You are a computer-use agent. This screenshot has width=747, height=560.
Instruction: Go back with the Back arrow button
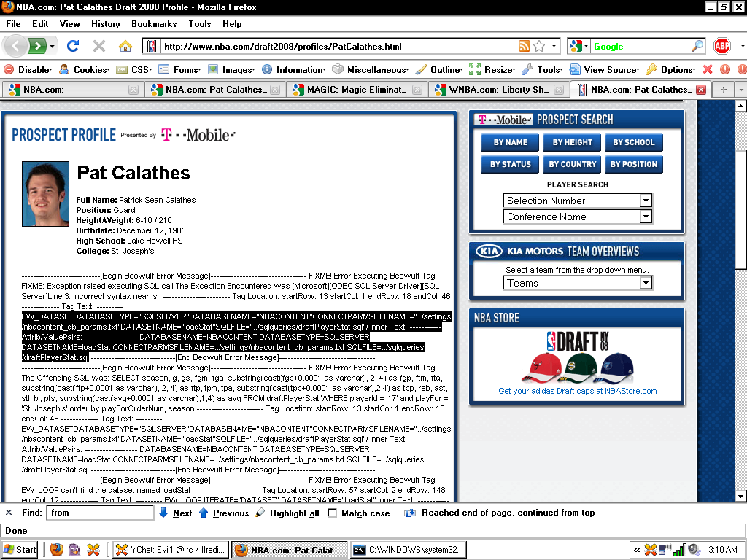(x=15, y=46)
